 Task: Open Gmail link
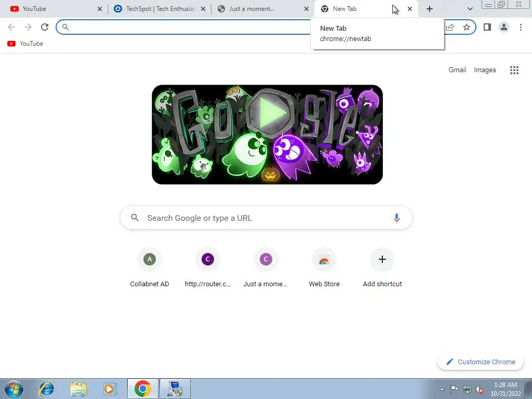(457, 70)
